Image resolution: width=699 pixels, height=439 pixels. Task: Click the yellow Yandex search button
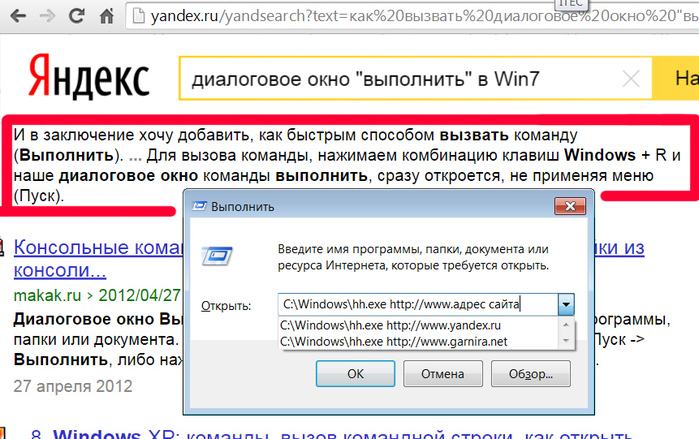[x=676, y=78]
